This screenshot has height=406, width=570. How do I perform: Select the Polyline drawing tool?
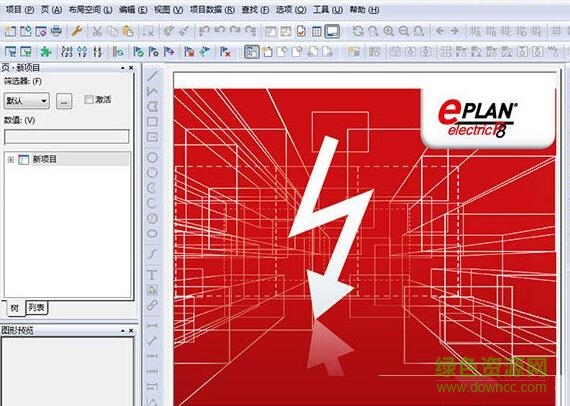(x=152, y=91)
